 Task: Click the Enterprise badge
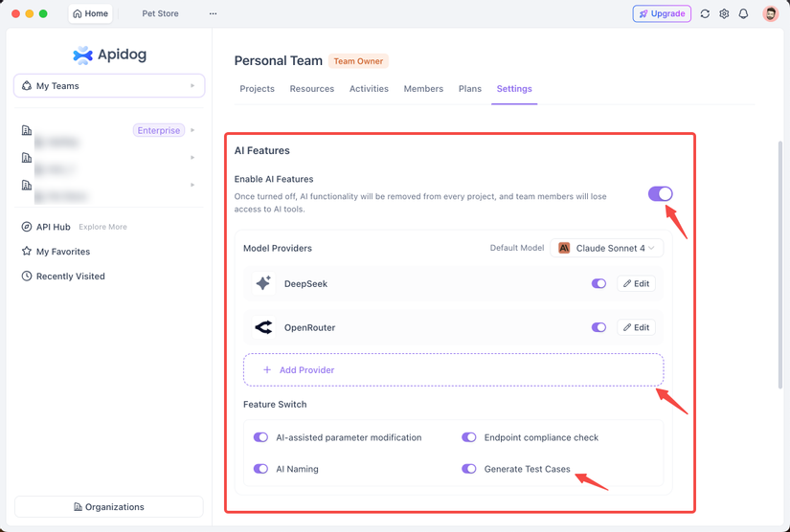tap(159, 130)
